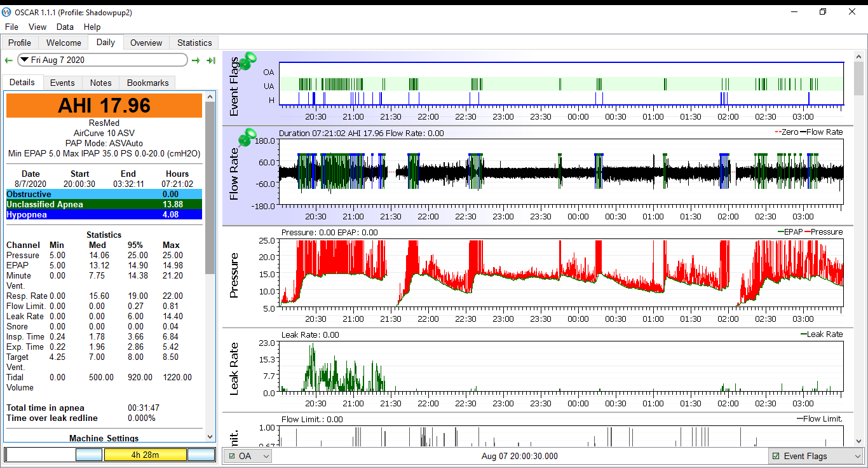Click the OA row label in Event Flags
Image resolution: width=868 pixels, height=468 pixels.
[269, 72]
